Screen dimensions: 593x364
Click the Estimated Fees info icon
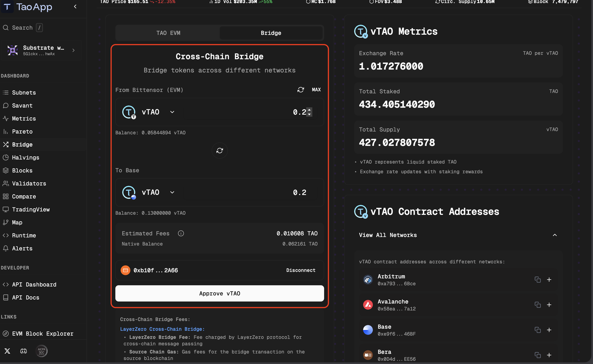point(181,233)
